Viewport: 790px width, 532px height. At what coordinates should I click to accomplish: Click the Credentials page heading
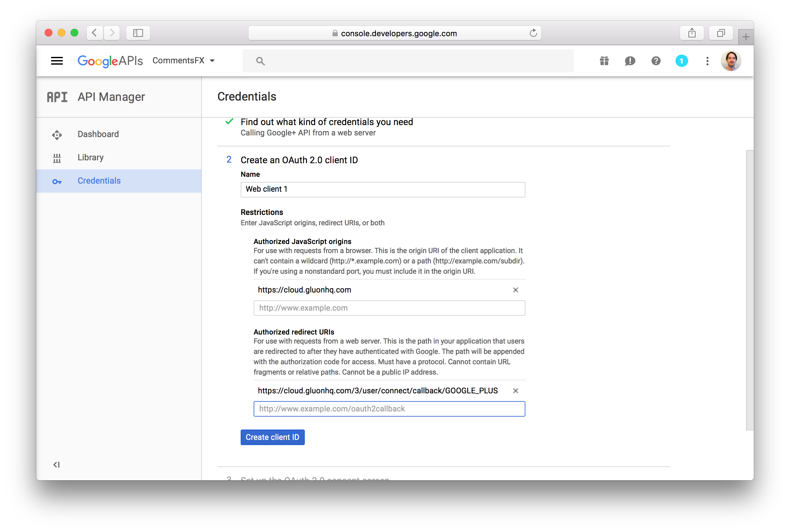(x=247, y=97)
